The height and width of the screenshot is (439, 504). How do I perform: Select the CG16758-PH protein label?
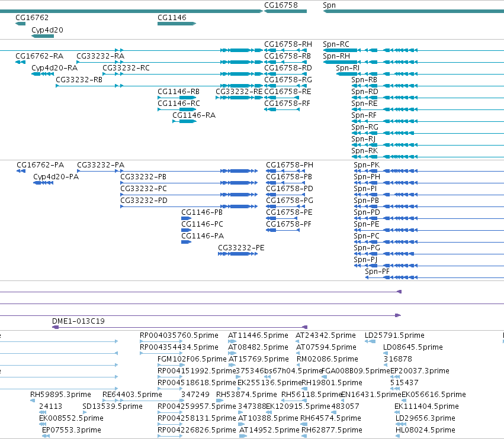tap(290, 164)
